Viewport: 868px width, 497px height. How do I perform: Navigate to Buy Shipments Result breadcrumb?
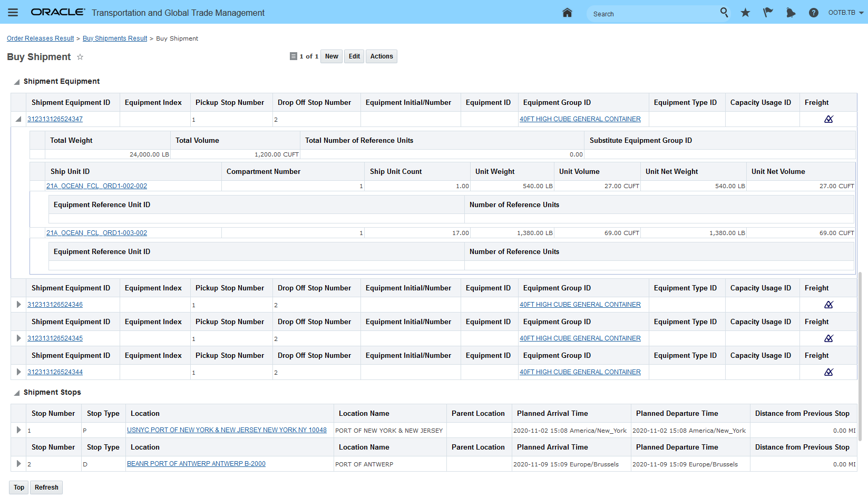point(115,38)
